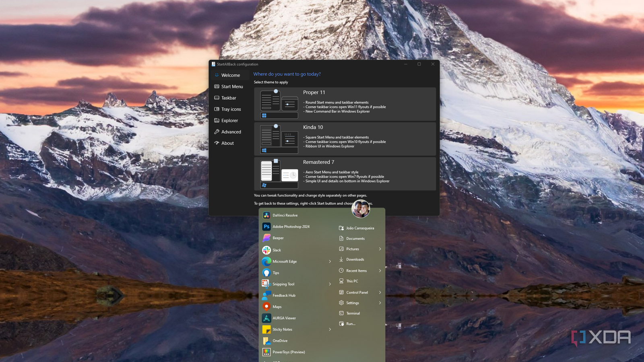The height and width of the screenshot is (362, 644).
Task: Open the Tray icons settings page
Action: tap(230, 109)
